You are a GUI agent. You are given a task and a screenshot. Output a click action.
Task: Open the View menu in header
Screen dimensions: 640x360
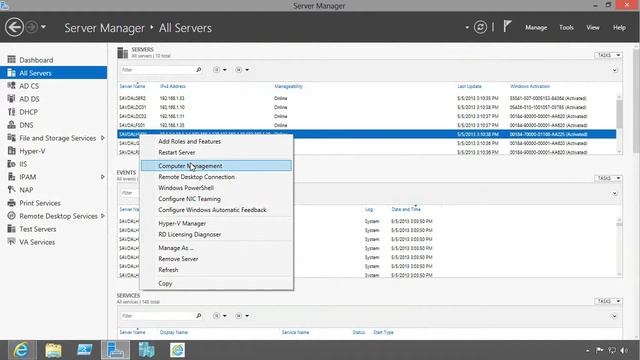pos(593,27)
